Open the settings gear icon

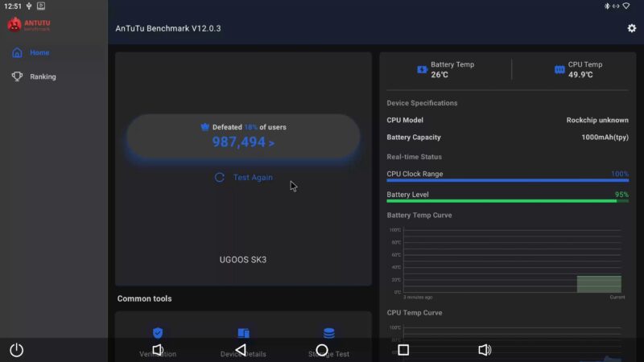pyautogui.click(x=631, y=28)
